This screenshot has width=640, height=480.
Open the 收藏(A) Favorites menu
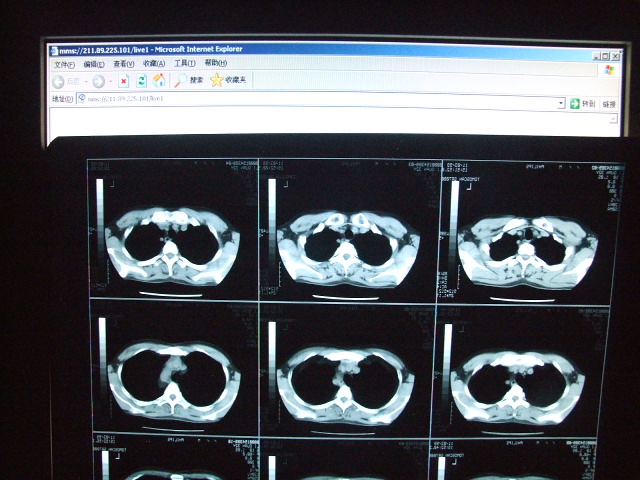[154, 64]
